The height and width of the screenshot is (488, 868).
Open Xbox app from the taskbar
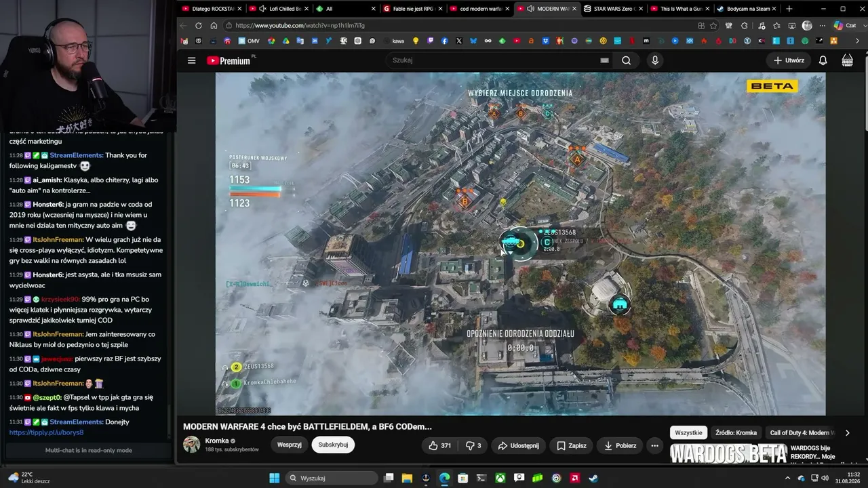tap(500, 478)
